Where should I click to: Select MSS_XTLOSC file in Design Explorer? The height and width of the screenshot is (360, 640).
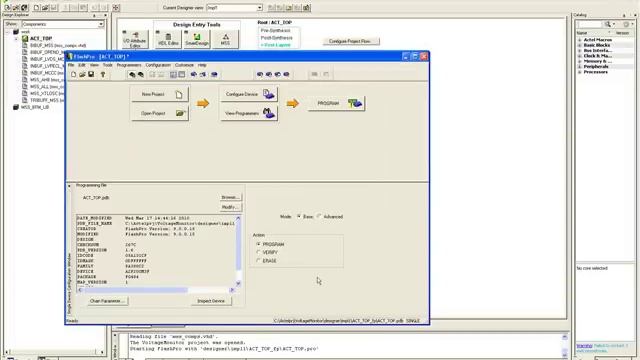click(x=47, y=93)
